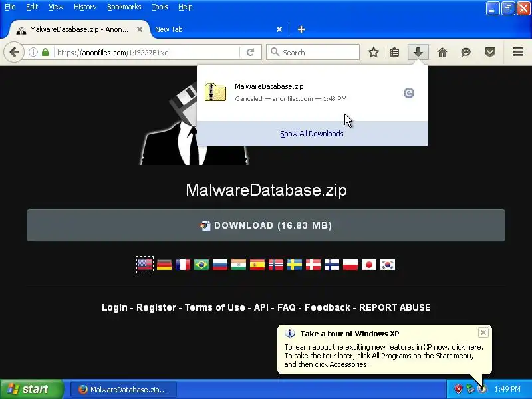The image size is (532, 399).
Task: Select the Russian flag language
Action: tap(220, 265)
